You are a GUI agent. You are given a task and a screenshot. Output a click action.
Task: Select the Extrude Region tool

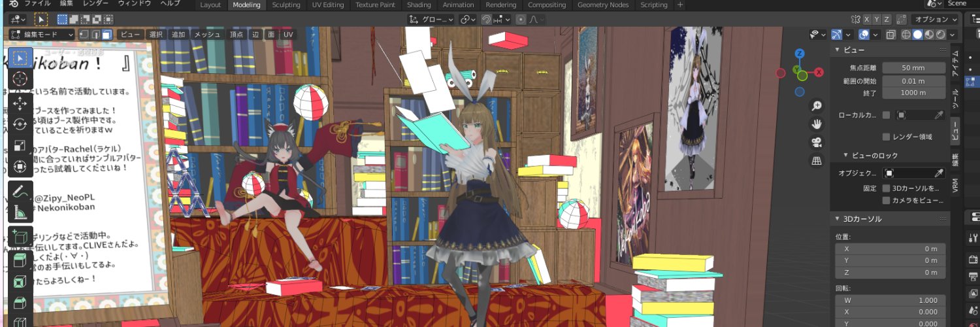(x=20, y=261)
